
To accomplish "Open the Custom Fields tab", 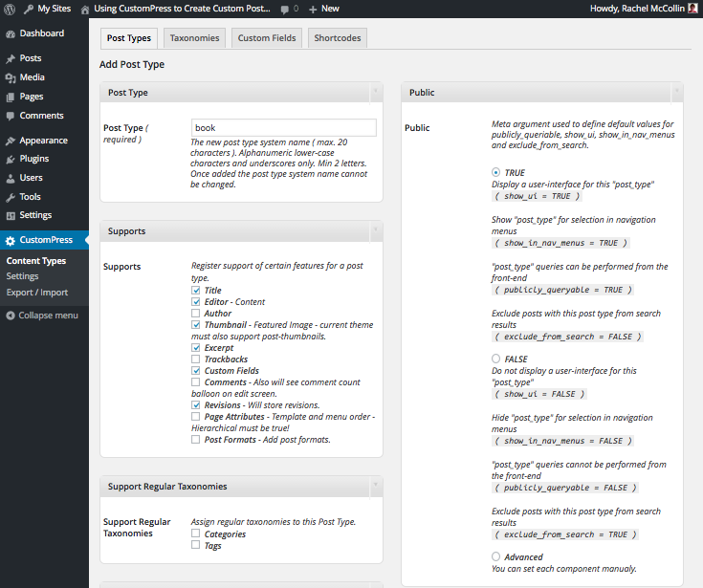I will click(x=267, y=38).
